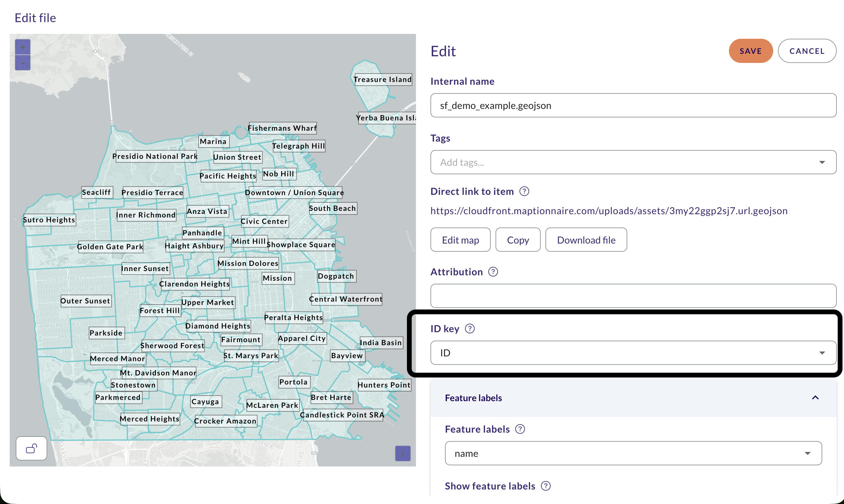Select the Candlestick Point SRA label
Viewport: 844px width, 504px height.
(342, 415)
